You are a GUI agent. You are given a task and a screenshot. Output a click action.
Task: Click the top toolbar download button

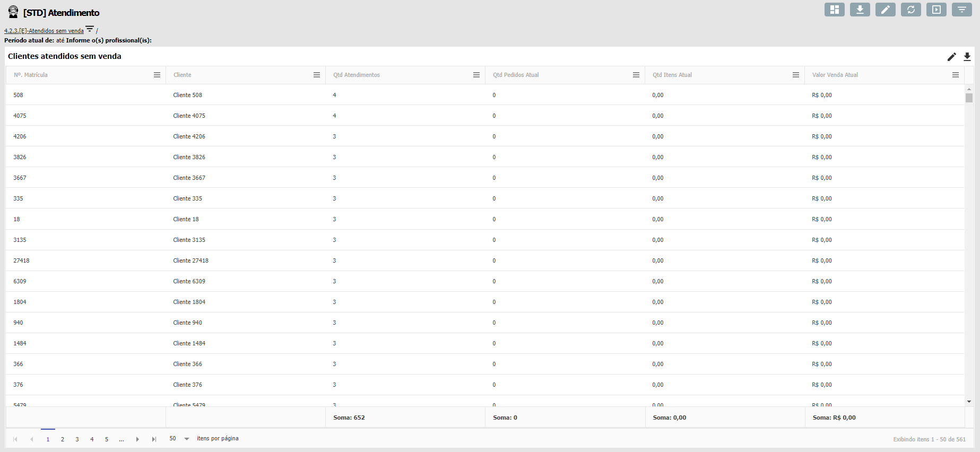860,10
